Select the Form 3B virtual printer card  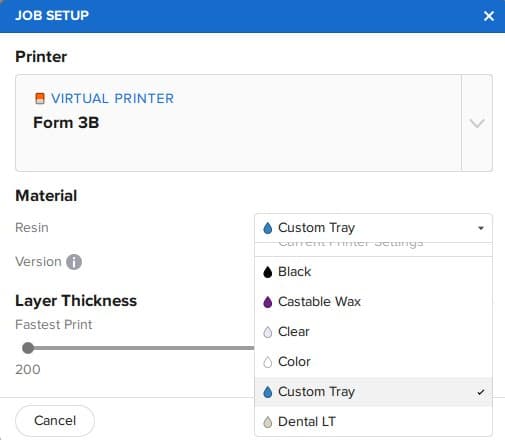238,123
